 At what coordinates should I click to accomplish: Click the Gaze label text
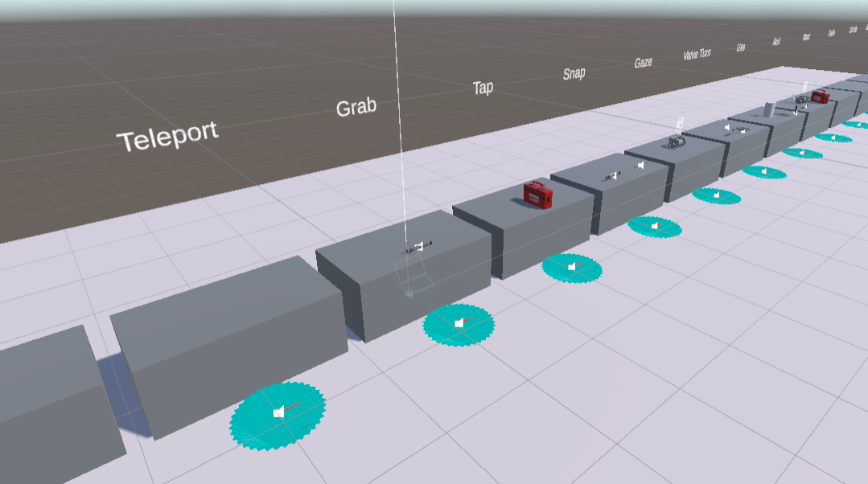coord(643,63)
